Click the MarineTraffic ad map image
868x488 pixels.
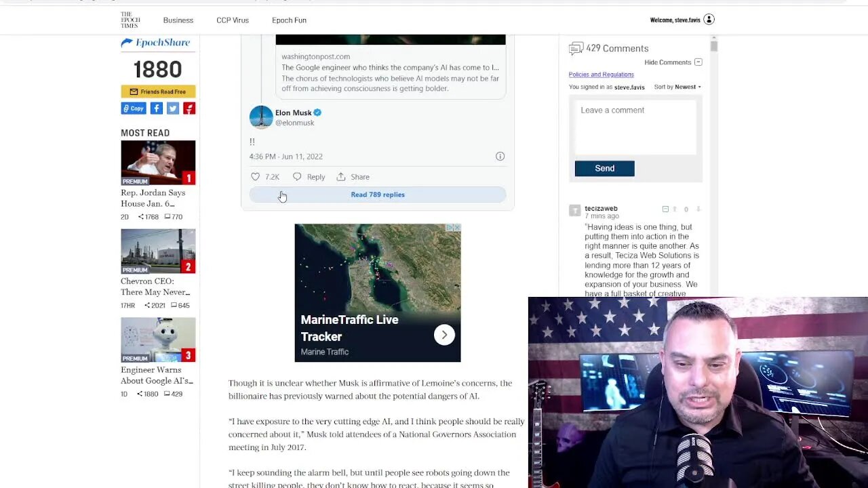tap(378, 268)
